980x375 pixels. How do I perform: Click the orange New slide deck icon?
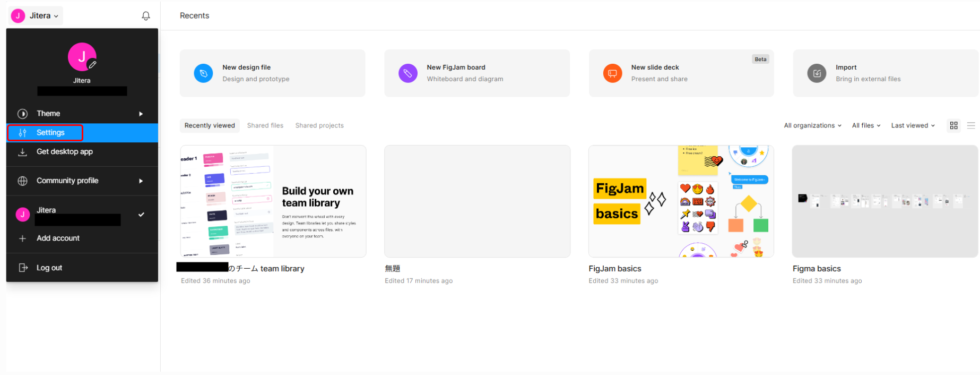click(x=612, y=73)
